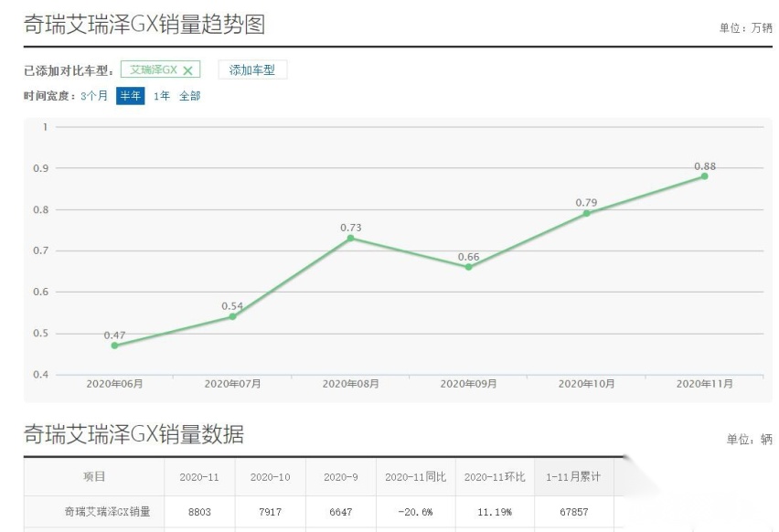This screenshot has width=779, height=532.
Task: Click the 8803 sales cell
Action: [199, 512]
